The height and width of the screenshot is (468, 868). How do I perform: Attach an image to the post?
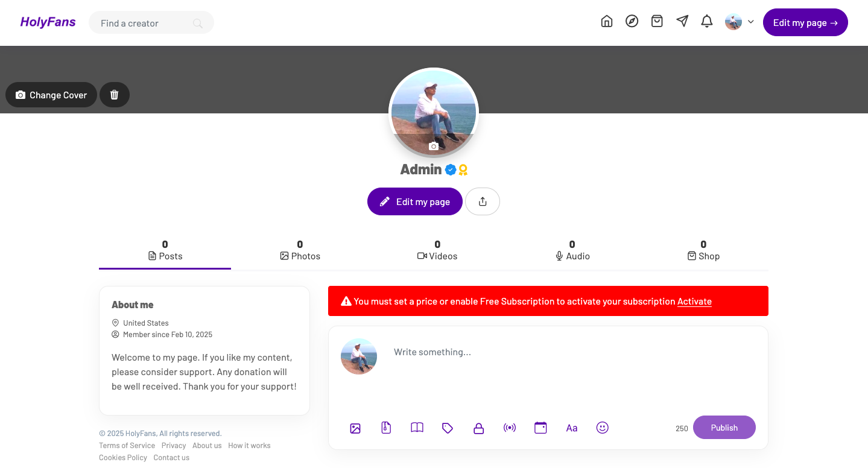tap(355, 428)
